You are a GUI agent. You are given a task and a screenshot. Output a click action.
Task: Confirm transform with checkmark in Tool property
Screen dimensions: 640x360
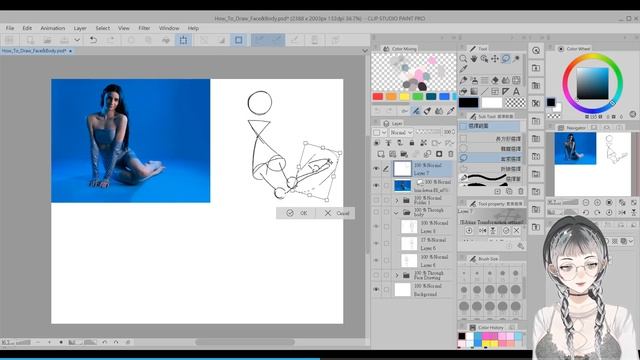(506, 231)
